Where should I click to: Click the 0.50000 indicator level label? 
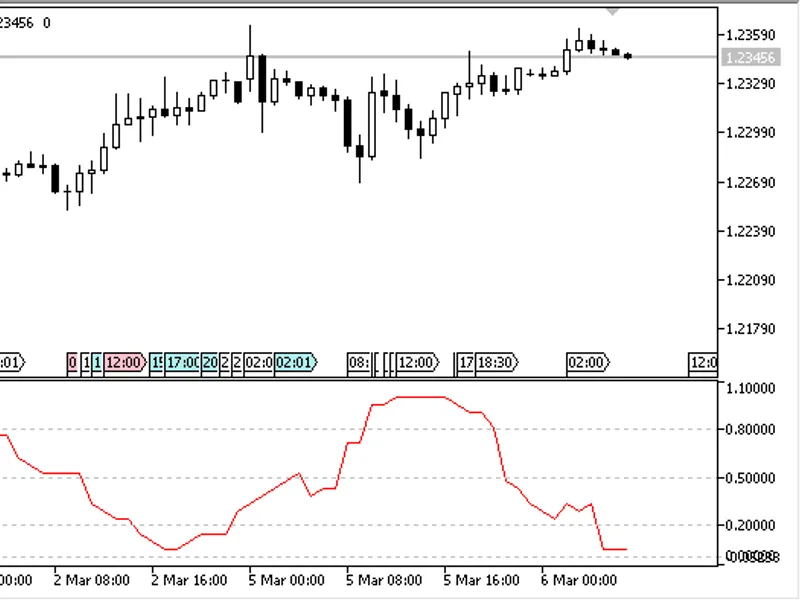(x=750, y=478)
